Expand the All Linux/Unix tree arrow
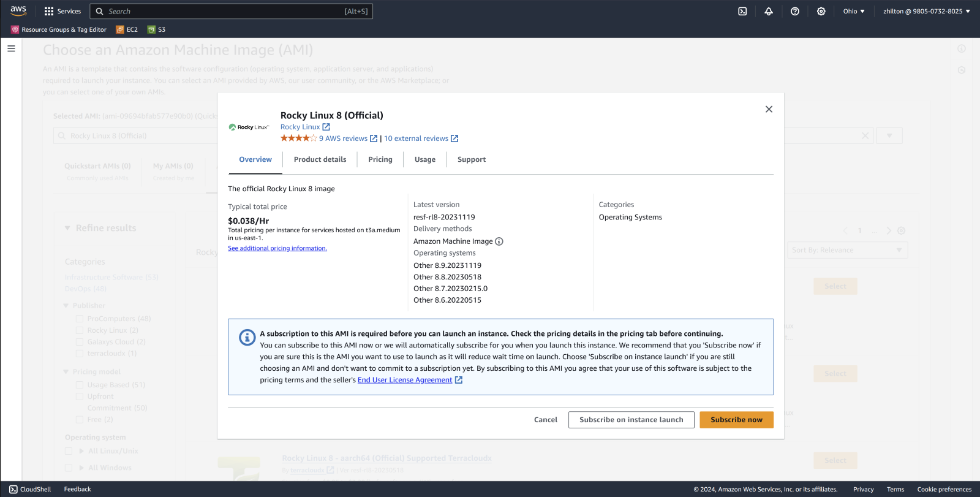This screenshot has width=980, height=497. click(x=81, y=451)
